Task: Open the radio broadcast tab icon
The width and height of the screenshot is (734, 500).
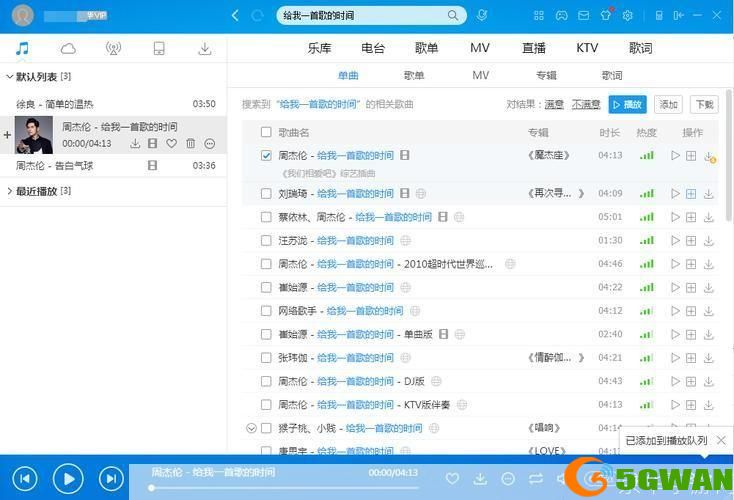Action: click(113, 48)
